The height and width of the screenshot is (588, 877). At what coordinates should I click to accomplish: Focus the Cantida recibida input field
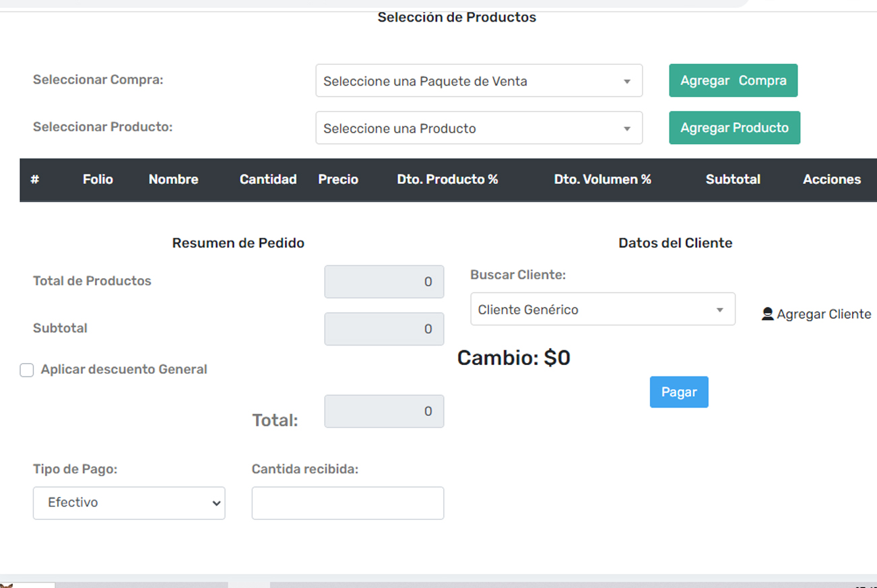point(348,503)
